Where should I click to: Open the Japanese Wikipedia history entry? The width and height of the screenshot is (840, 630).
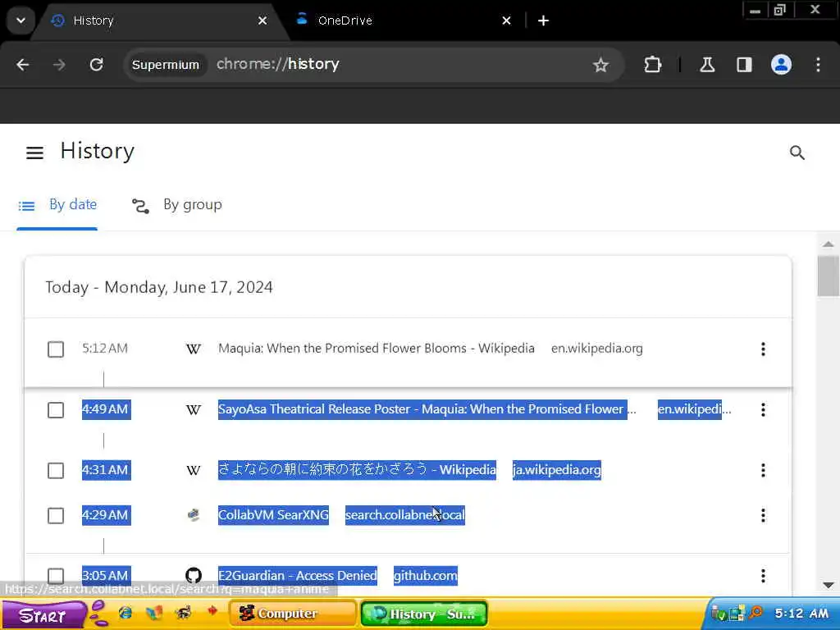357,470
